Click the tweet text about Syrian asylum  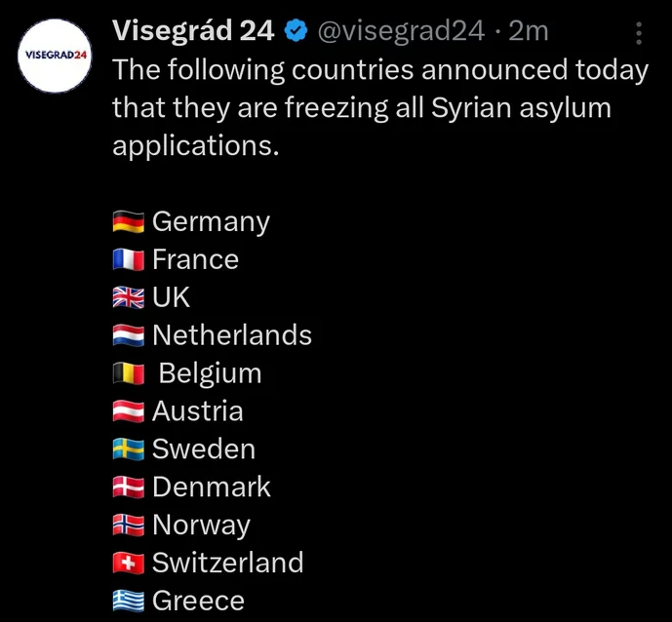coord(380,107)
